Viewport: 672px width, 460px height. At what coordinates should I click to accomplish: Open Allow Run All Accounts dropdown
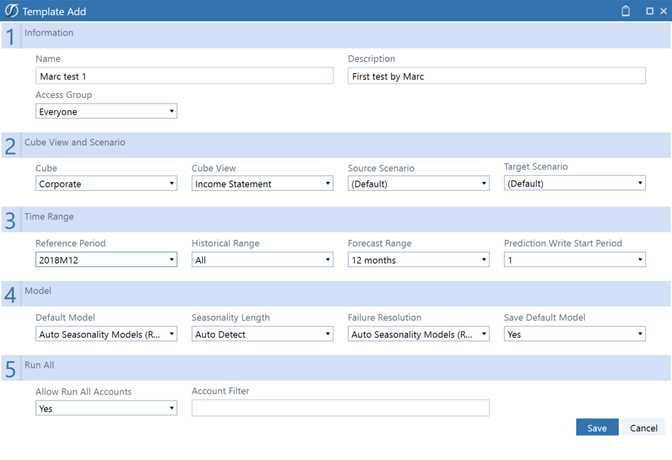tap(106, 408)
